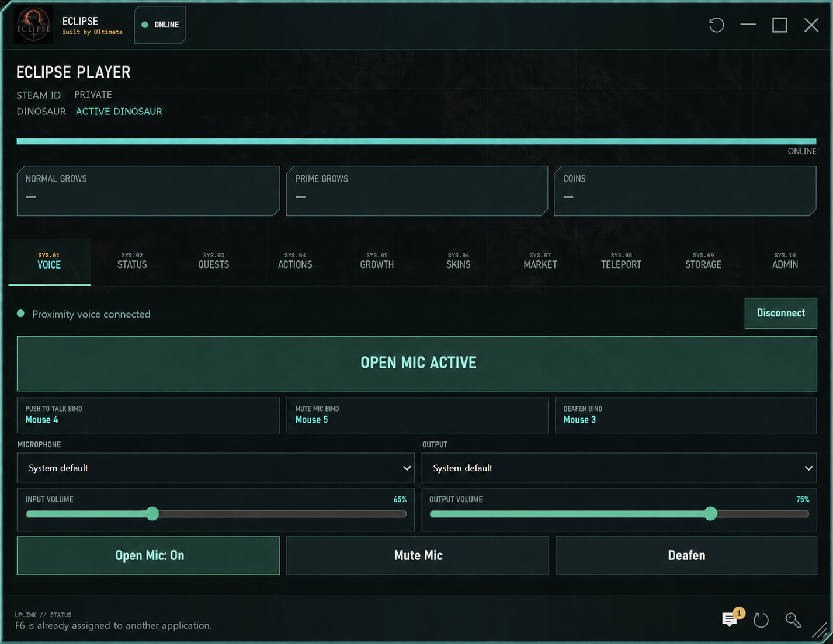This screenshot has width=833, height=644.
Task: Click the 65% input volume value
Action: click(400, 499)
